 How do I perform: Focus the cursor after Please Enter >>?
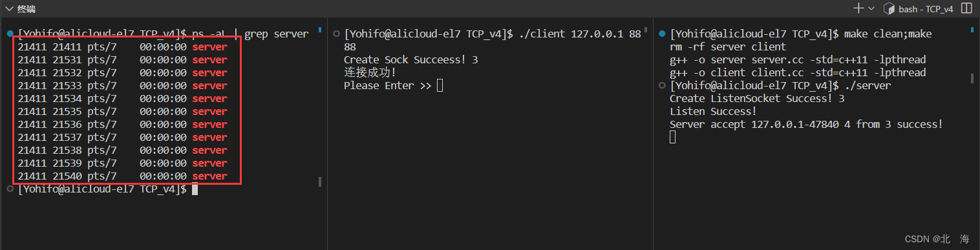pyautogui.click(x=440, y=85)
